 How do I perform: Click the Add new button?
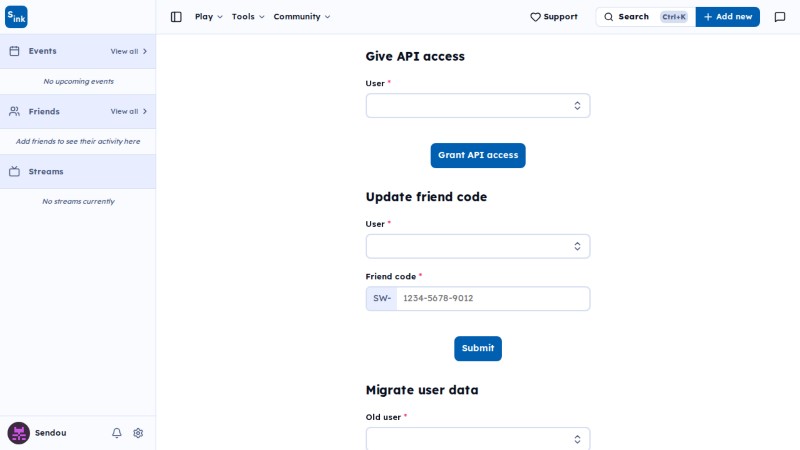728,17
